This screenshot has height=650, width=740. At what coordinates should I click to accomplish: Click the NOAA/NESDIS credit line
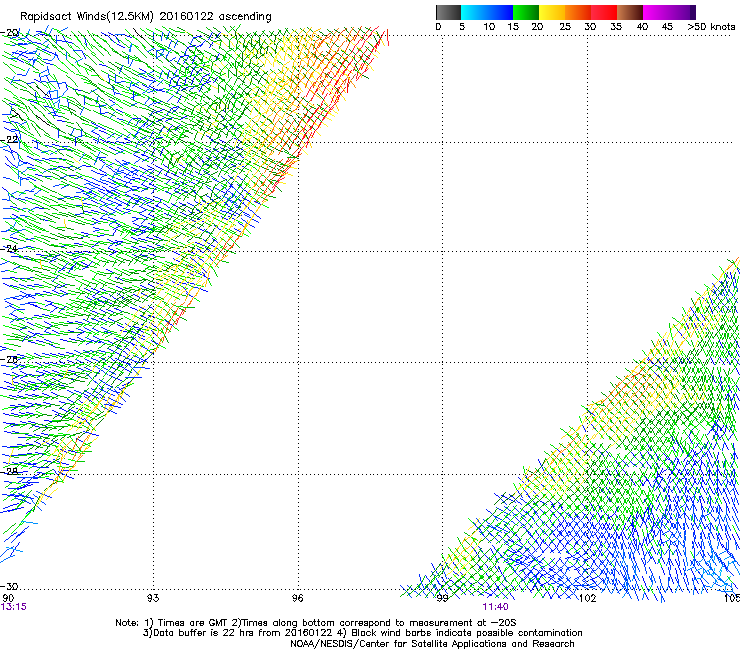click(x=432, y=644)
